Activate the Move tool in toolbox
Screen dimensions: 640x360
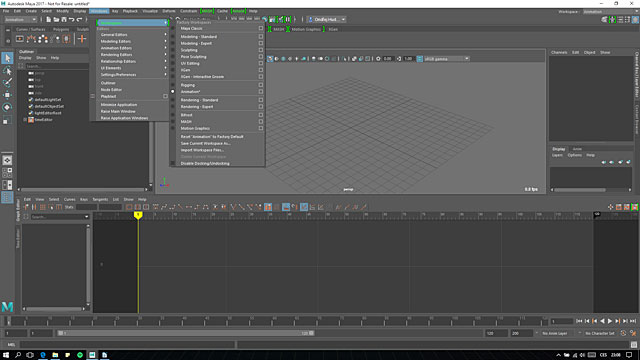7,95
